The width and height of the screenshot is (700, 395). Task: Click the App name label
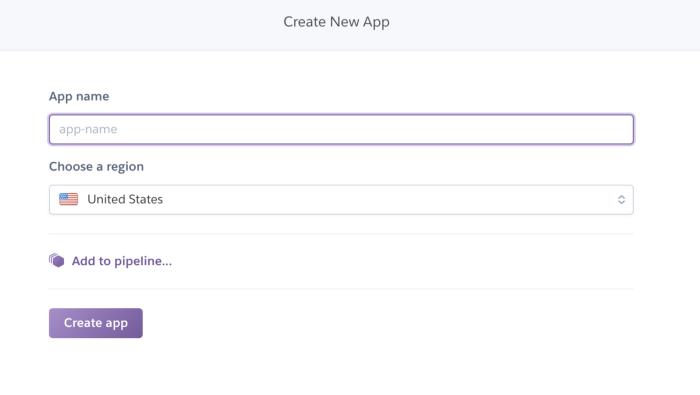(79, 96)
